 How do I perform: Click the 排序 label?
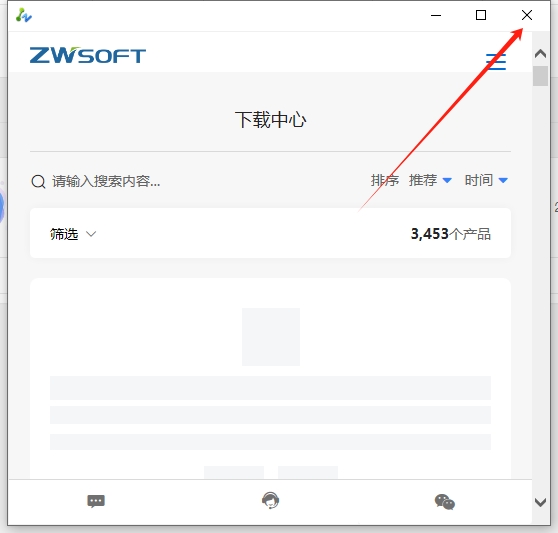pos(385,180)
